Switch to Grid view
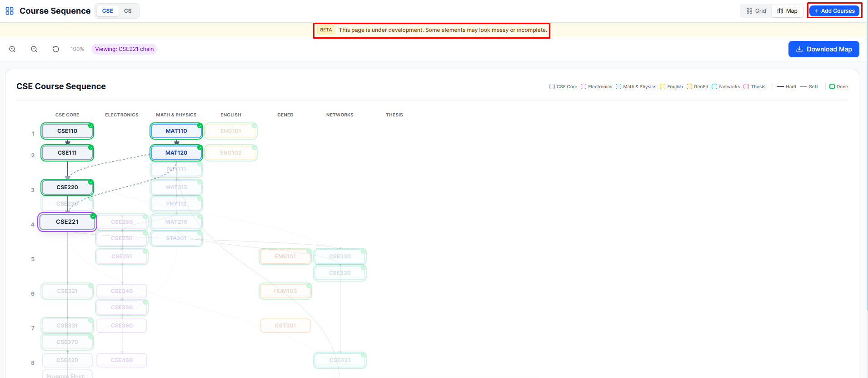868x378 pixels. 756,11
